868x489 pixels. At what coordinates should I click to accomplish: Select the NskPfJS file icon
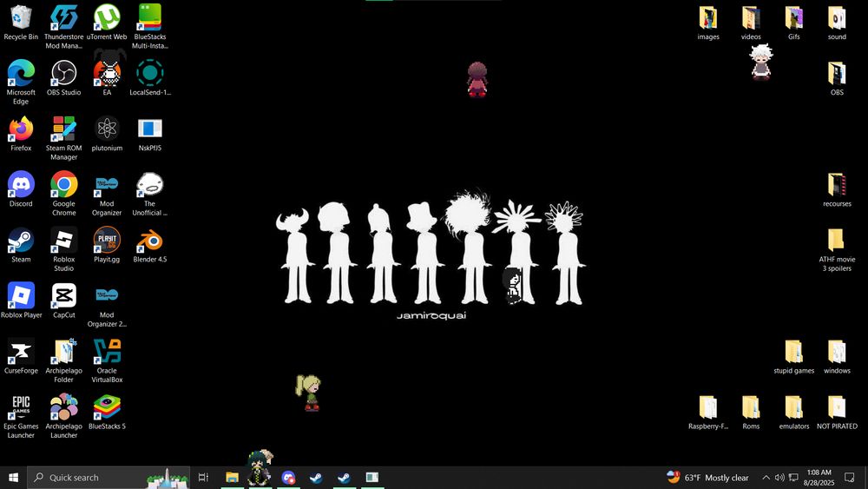150,134
